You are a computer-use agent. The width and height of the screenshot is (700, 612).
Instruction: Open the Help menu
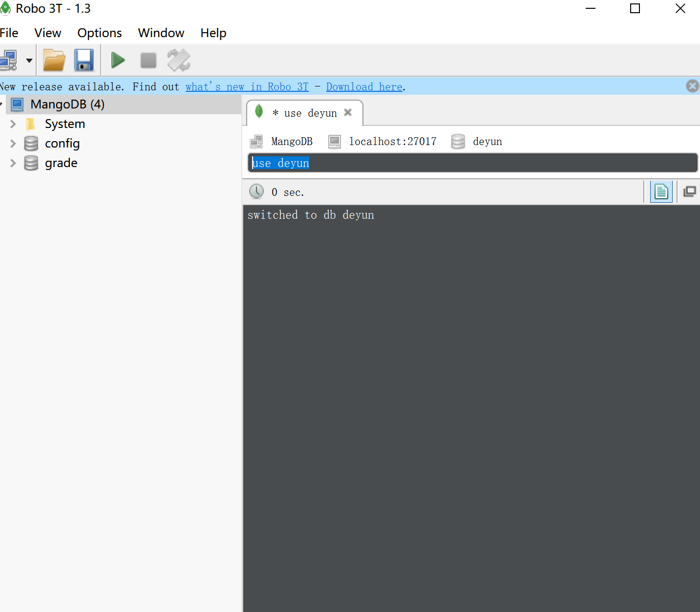coord(213,33)
